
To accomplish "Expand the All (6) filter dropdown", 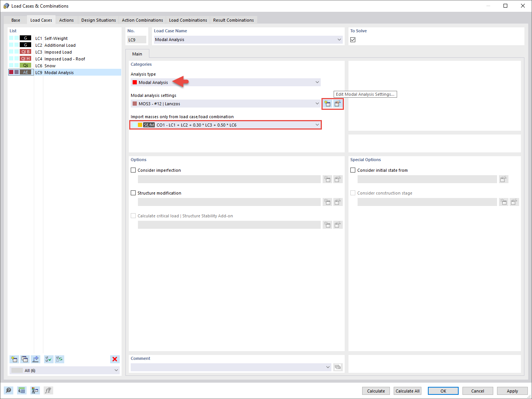I will tap(116, 370).
